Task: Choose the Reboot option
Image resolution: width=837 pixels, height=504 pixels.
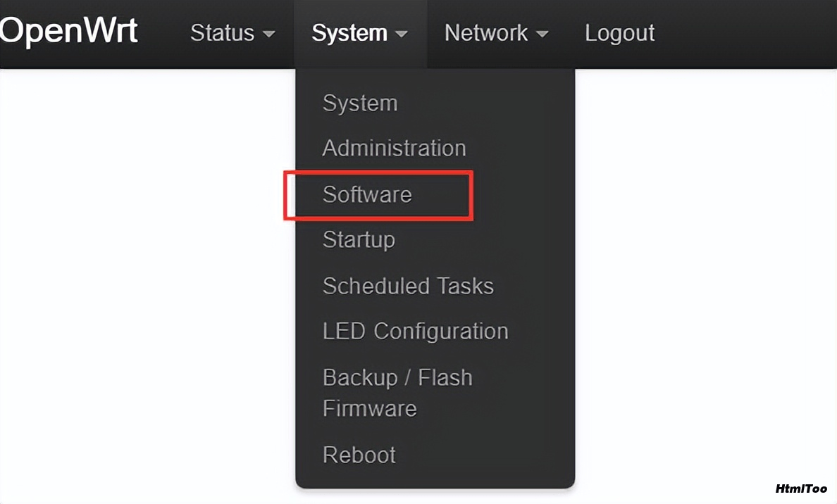Action: pos(359,455)
